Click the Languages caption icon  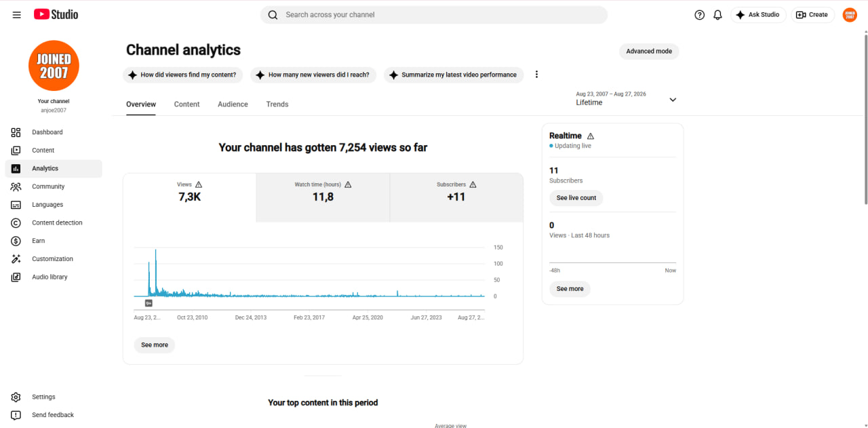(x=16, y=205)
